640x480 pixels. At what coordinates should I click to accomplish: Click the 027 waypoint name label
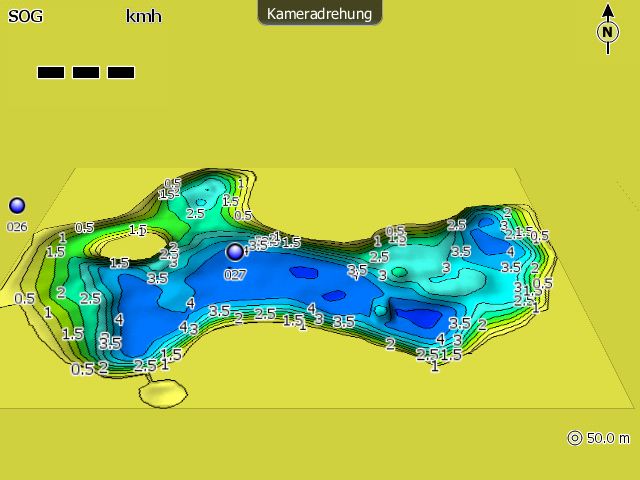(235, 273)
